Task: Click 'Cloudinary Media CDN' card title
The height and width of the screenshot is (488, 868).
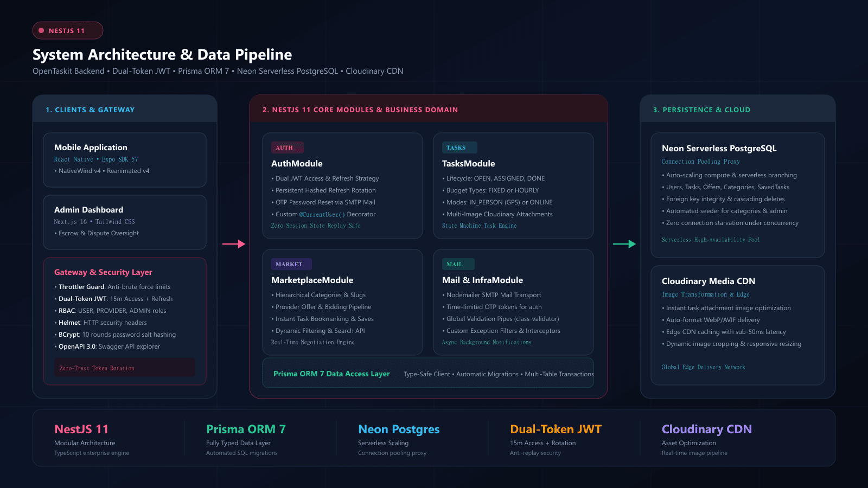Action: pos(709,281)
